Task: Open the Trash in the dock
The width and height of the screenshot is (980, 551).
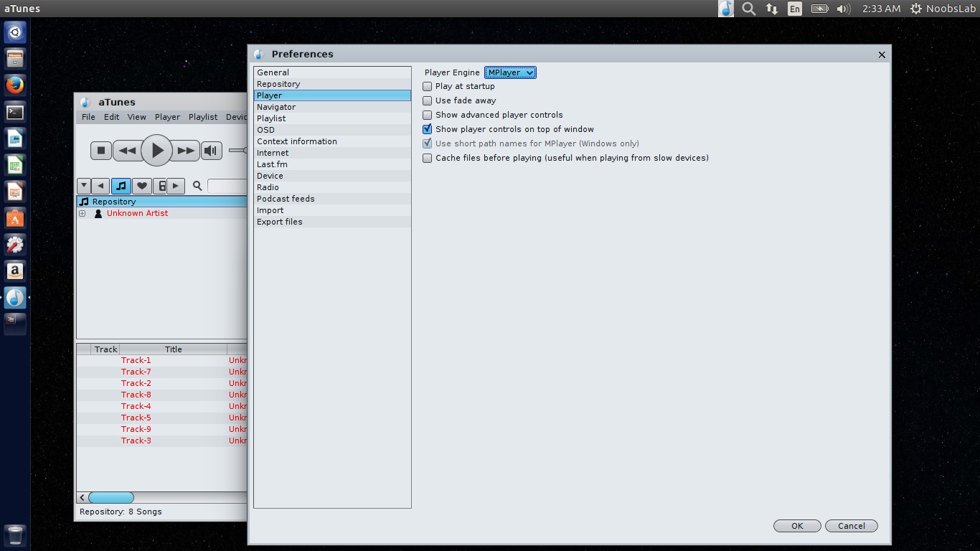Action: point(15,534)
